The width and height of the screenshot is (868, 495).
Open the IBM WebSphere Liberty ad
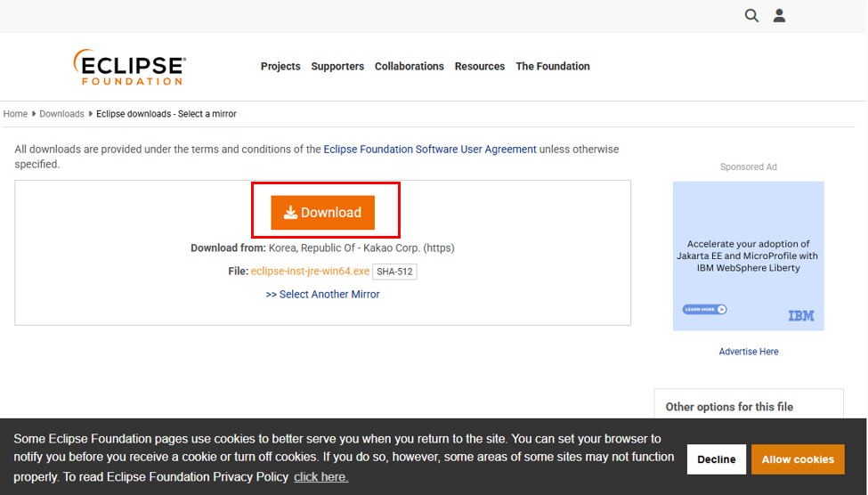click(x=749, y=256)
